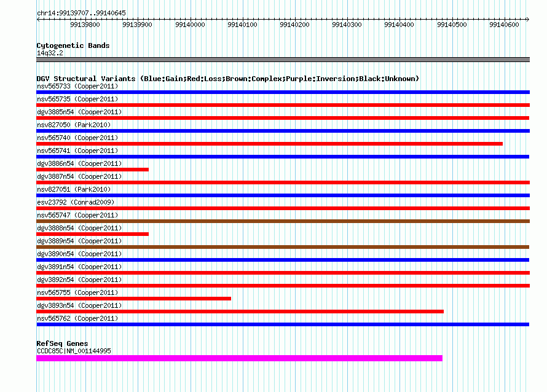Viewport: 547px width, 392px height.
Task: Select the brown complex bar under nsv565747
Action: click(x=283, y=221)
